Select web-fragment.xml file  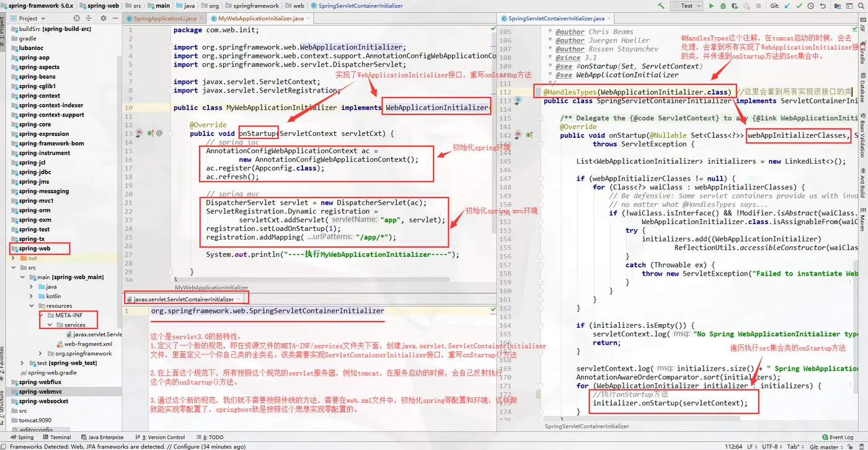pos(83,344)
